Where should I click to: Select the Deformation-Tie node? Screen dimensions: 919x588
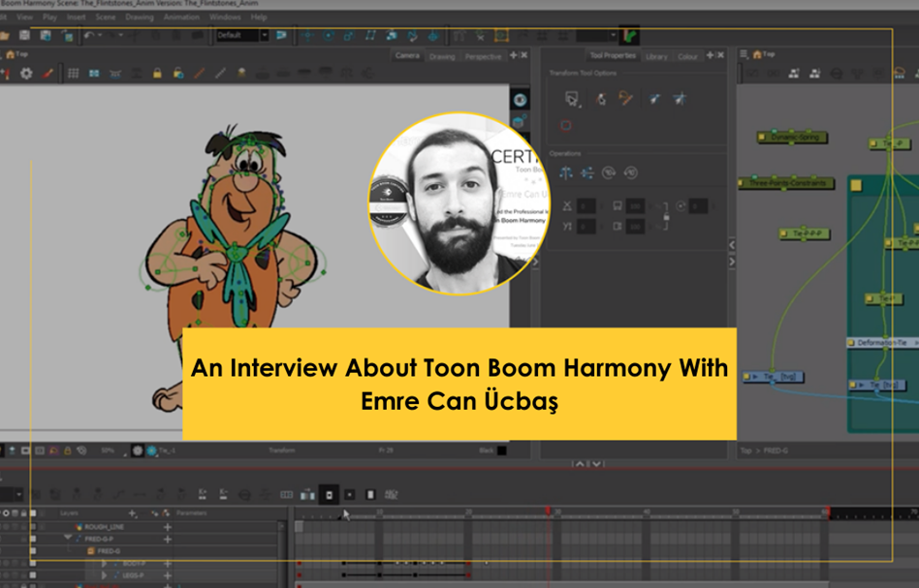click(883, 343)
